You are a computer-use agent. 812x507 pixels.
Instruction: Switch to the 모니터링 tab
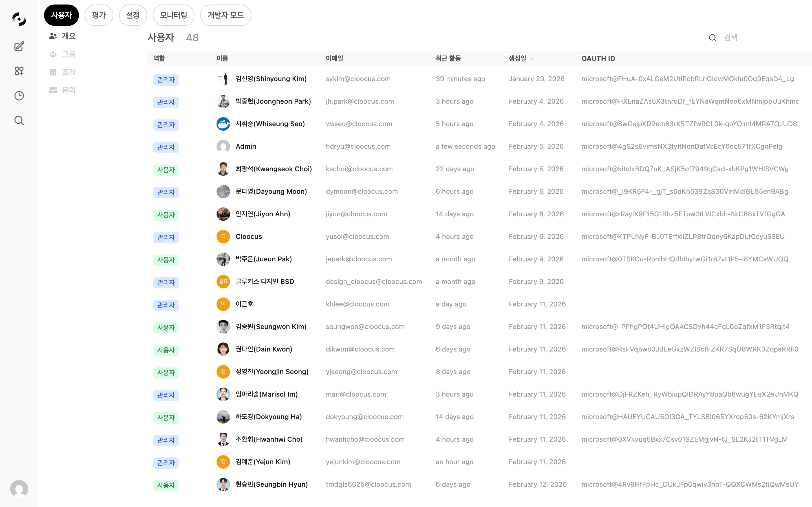pos(173,15)
